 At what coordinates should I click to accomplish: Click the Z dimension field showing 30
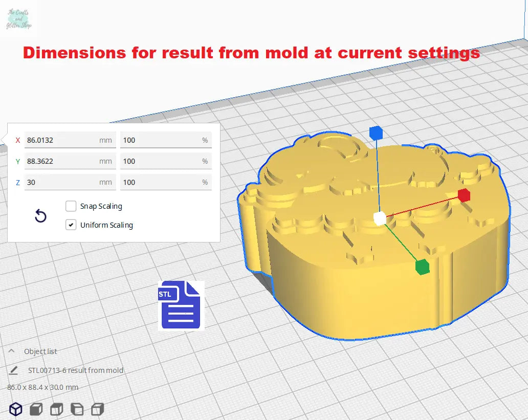pos(61,182)
